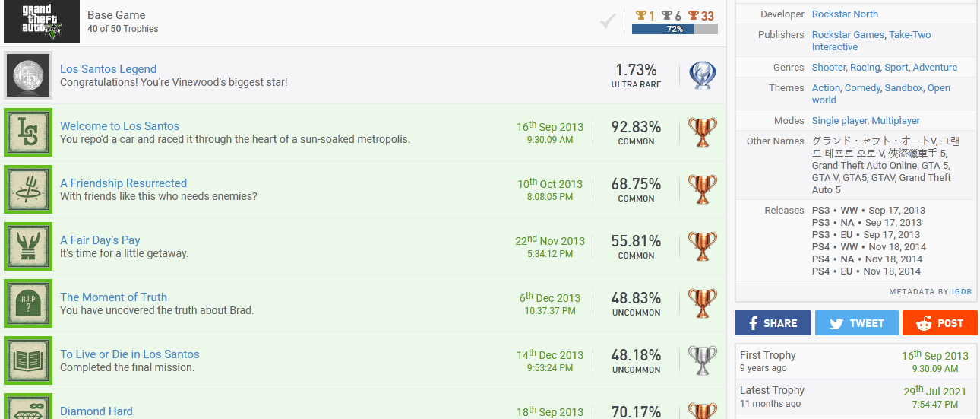Open the Rockstar North developer link
Screen dimensions: 980x419
845,14
